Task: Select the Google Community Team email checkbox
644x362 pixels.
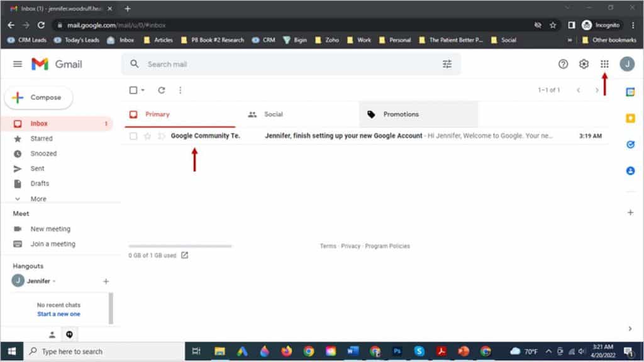Action: [x=133, y=136]
